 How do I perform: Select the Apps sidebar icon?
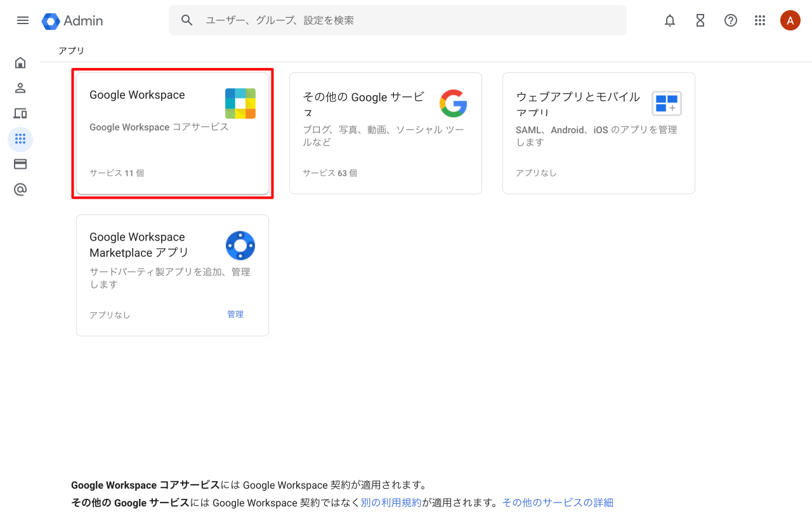pos(20,138)
